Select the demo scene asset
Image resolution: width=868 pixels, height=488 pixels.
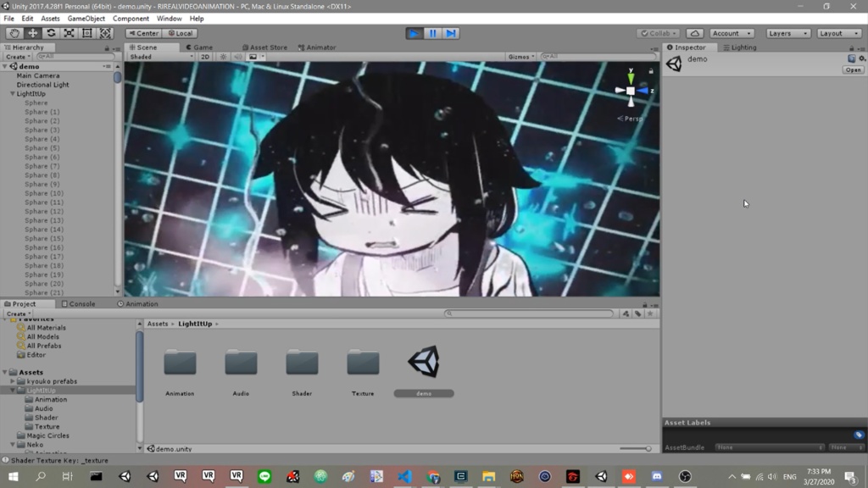point(424,362)
